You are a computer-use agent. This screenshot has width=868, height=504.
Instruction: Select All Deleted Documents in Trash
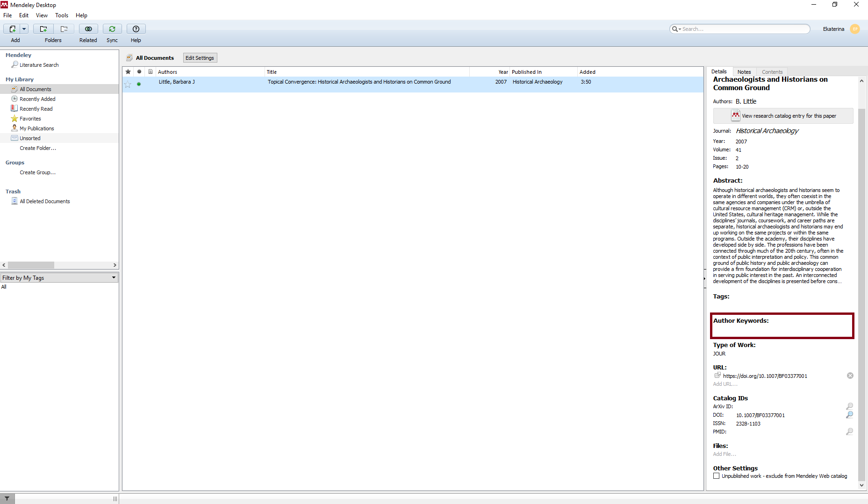click(x=45, y=201)
